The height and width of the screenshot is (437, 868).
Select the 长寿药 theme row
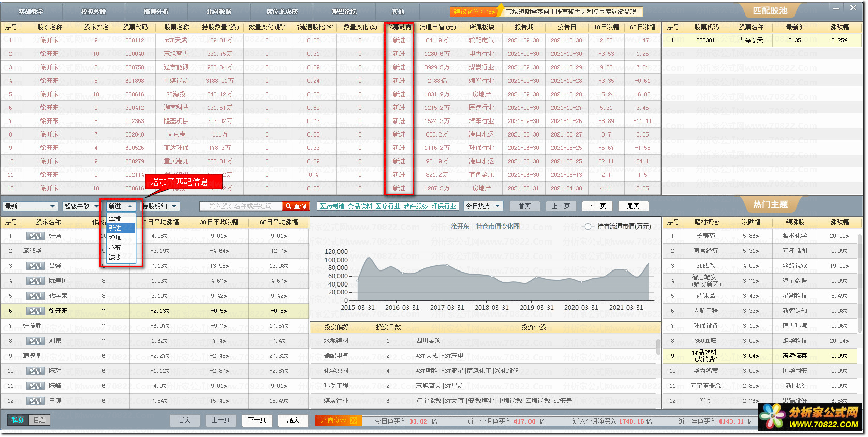pyautogui.click(x=760, y=236)
